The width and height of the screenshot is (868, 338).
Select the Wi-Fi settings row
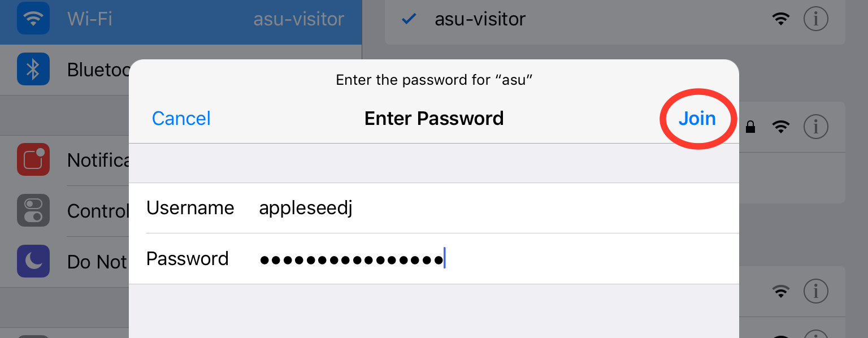(x=181, y=19)
